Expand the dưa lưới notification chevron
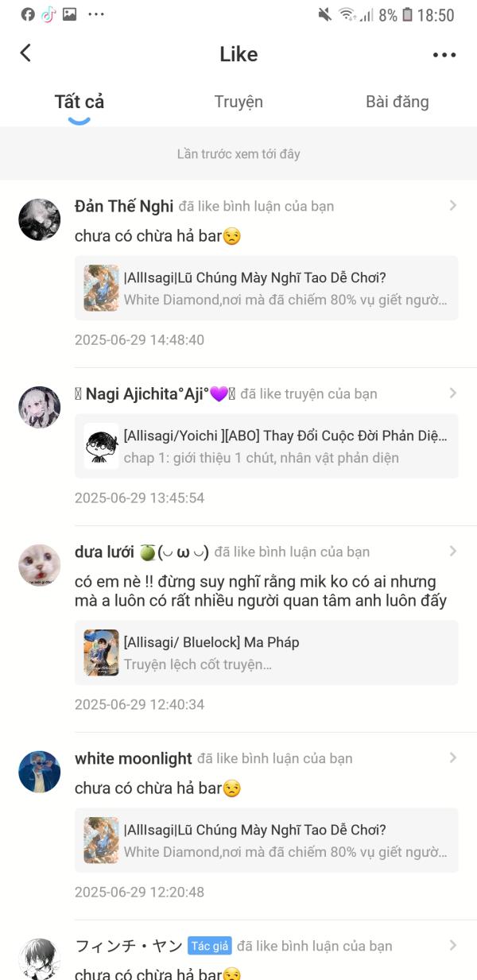Image resolution: width=477 pixels, height=980 pixels. (x=453, y=551)
